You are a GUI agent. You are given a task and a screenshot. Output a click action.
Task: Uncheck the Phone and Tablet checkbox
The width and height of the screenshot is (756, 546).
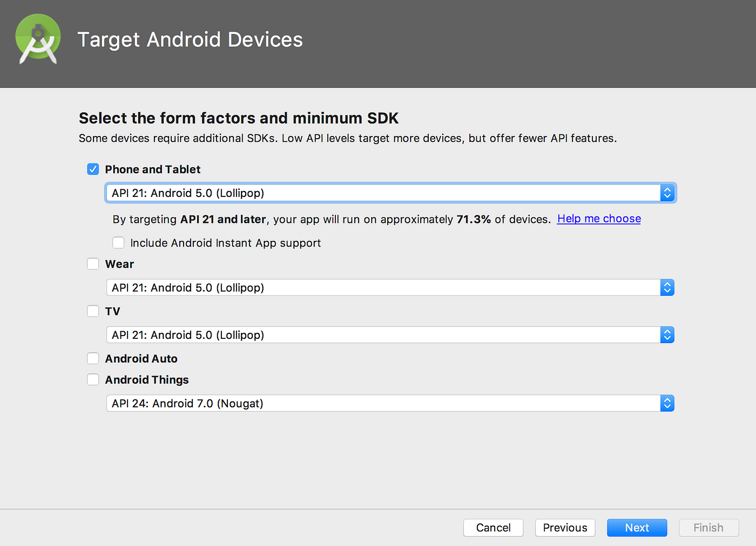93,169
